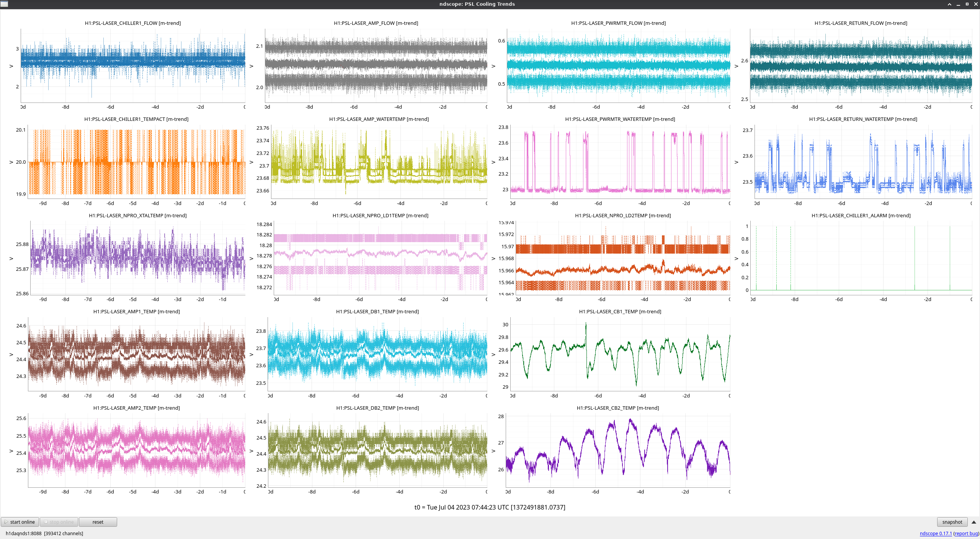The image size is (980, 539).
Task: Open the ndscope 0.17.1 link
Action: click(x=935, y=533)
